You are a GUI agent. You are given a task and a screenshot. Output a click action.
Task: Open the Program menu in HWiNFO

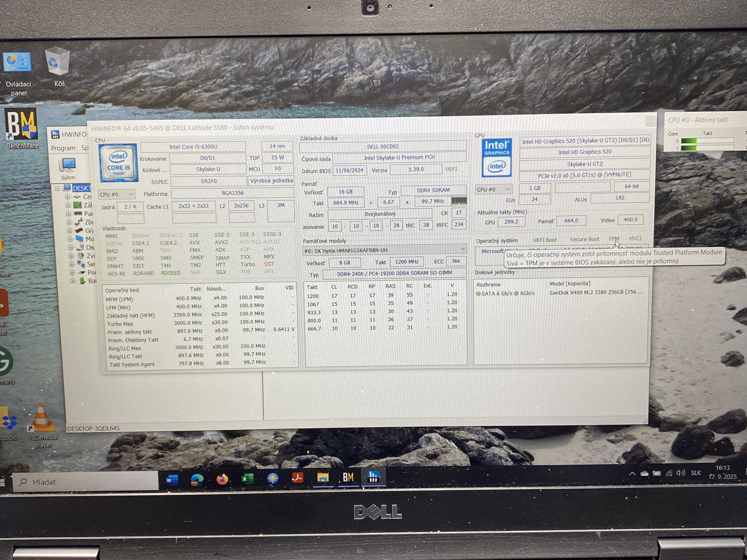coord(63,148)
